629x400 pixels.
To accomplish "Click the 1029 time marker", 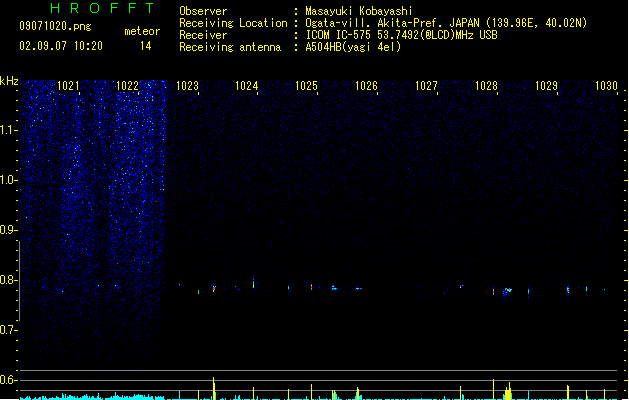I will [x=546, y=86].
